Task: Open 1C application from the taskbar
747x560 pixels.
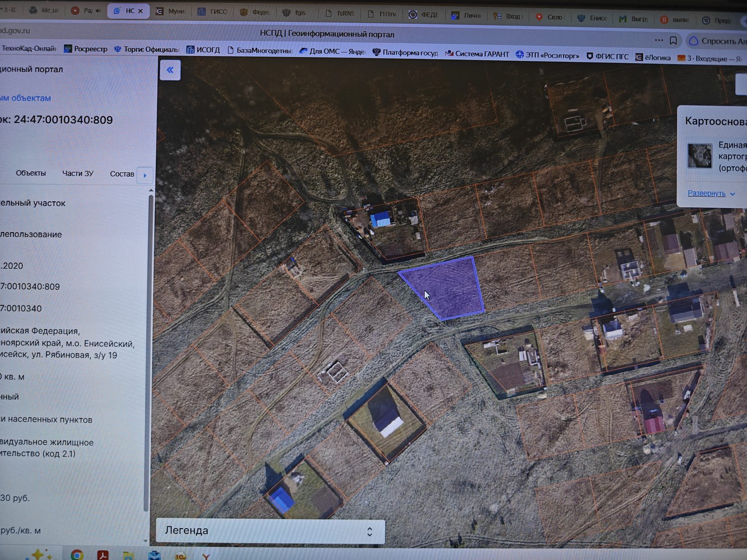Action: coord(181,556)
